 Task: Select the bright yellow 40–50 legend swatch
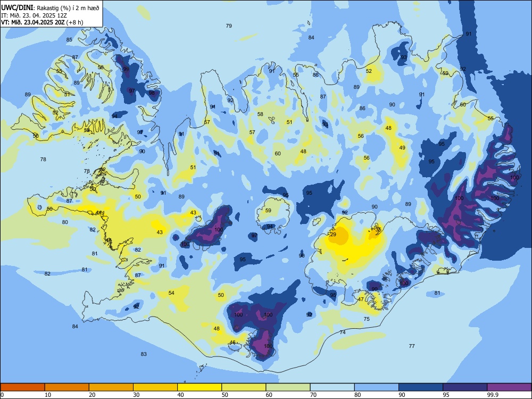coord(199,387)
